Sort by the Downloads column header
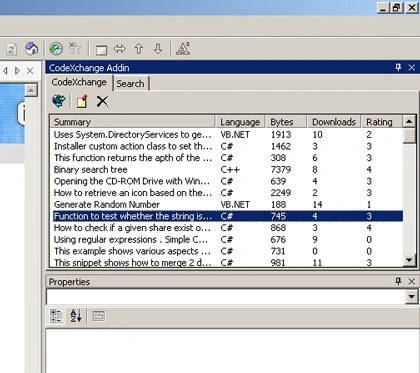 334,122
